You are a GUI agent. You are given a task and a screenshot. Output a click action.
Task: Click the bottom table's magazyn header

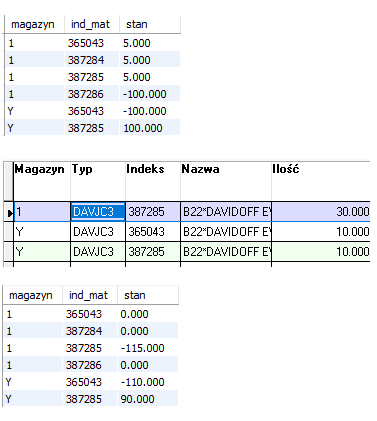(x=32, y=295)
